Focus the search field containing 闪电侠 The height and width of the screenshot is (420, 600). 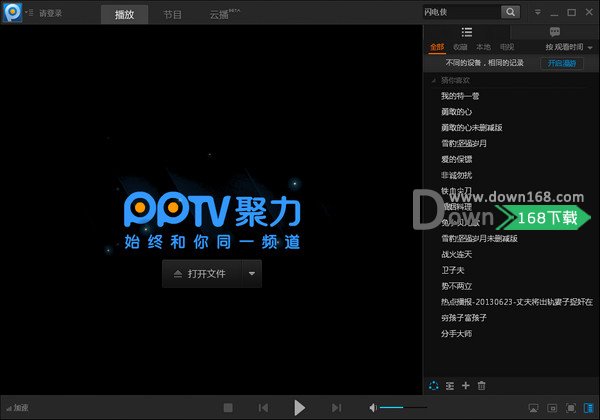click(461, 12)
